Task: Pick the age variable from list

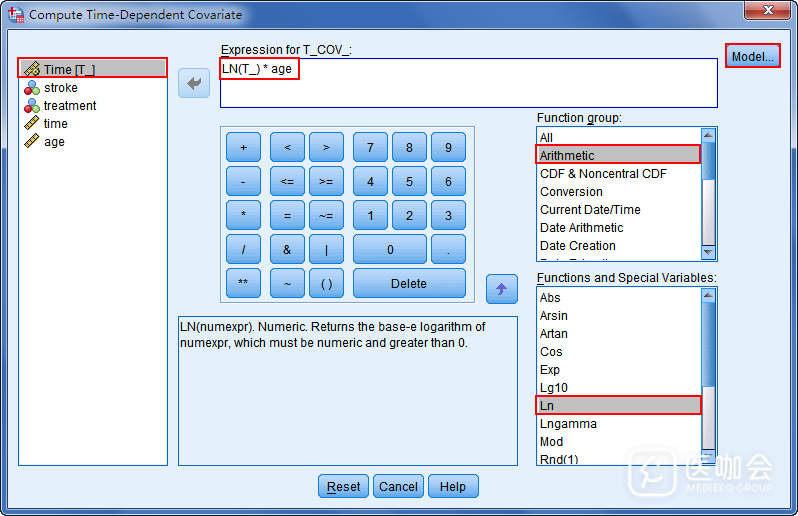Action: point(54,142)
